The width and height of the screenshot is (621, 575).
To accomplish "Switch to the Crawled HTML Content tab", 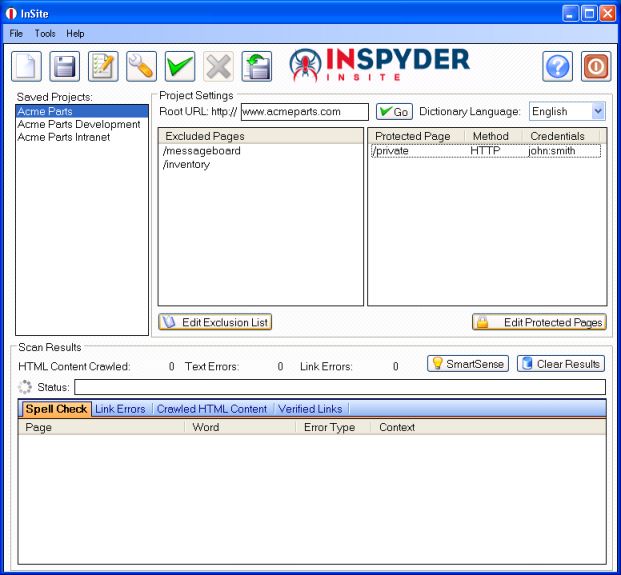I will (x=212, y=409).
